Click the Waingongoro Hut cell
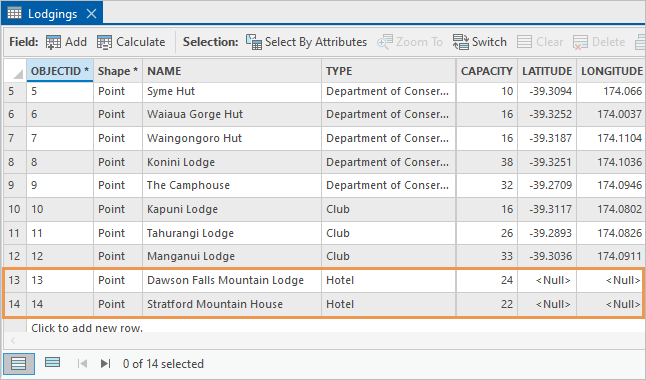The width and height of the screenshot is (646, 380). click(232, 138)
